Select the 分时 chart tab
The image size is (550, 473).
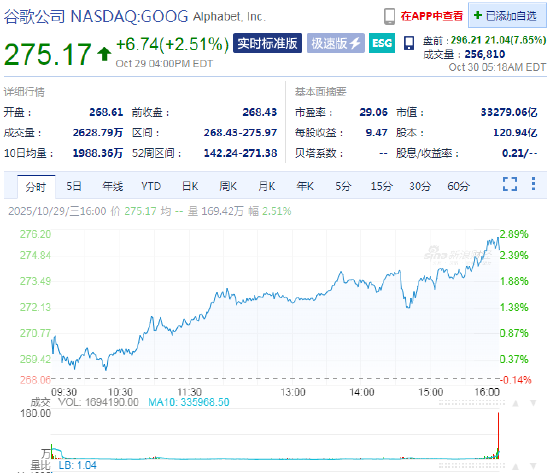click(36, 186)
